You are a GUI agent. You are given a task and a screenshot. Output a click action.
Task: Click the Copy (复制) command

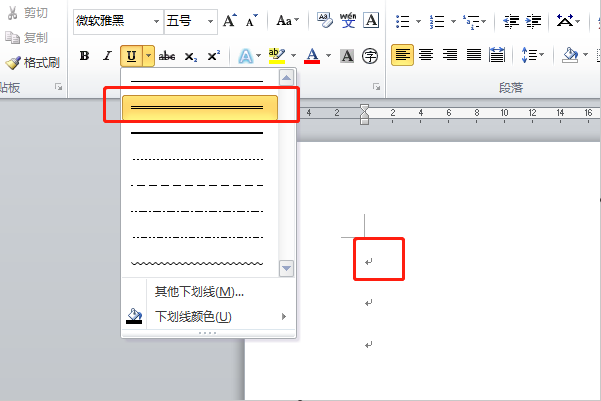26,38
